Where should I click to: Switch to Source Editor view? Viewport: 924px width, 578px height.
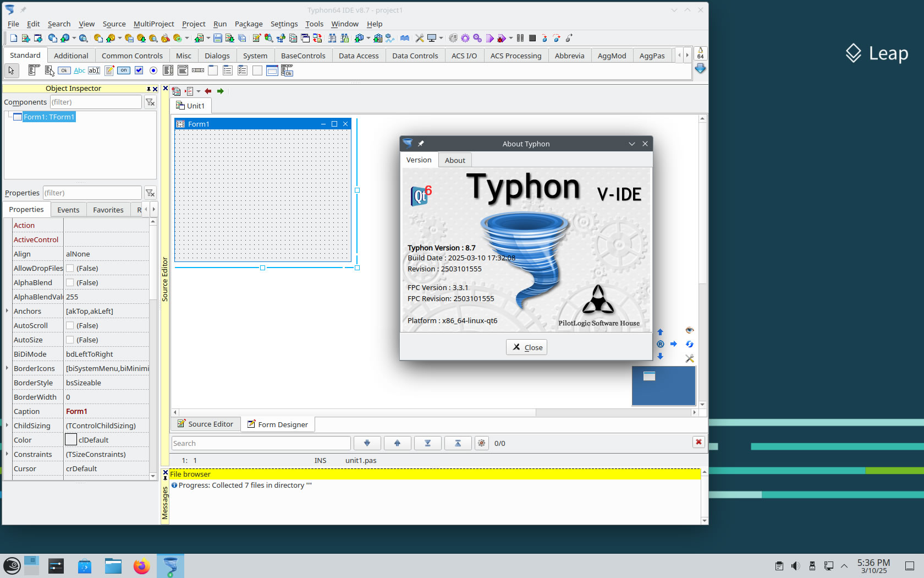205,424
